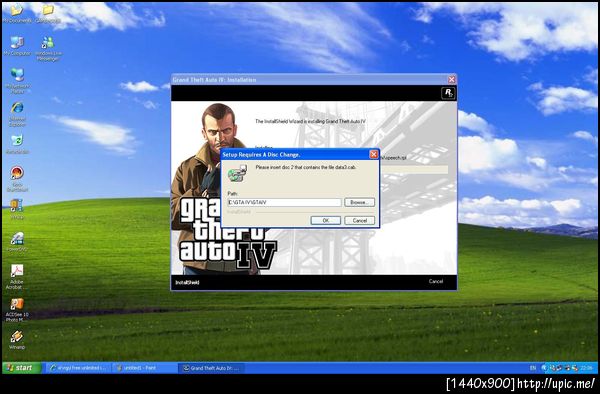The height and width of the screenshot is (394, 600).
Task: Select the Recycle Bin desktop icon
Action: pyautogui.click(x=17, y=144)
